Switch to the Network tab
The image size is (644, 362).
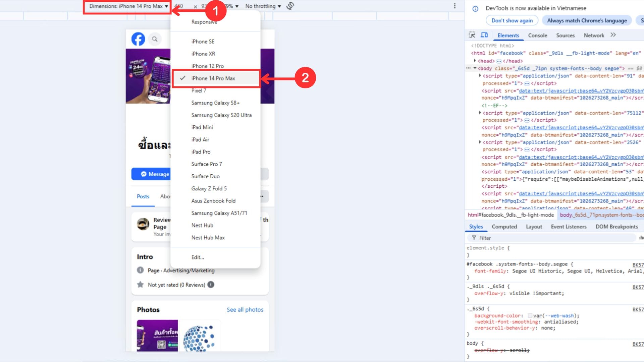click(594, 35)
